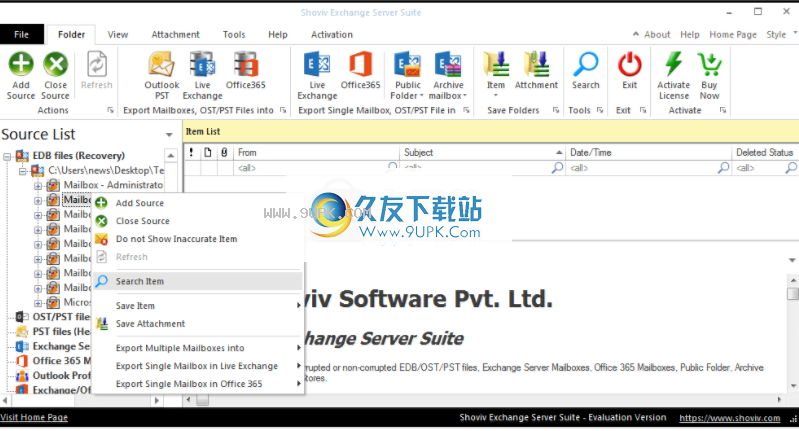Click the Visit Home Page link
Image resolution: width=799 pixels, height=431 pixels.
click(x=34, y=417)
